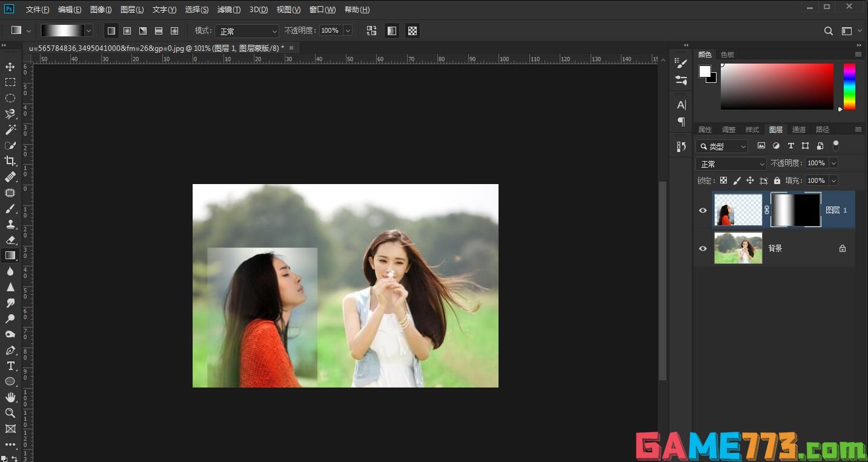Select the 图层 1 layer mask thumbnail
Viewport: 868px width, 462px height.
pos(796,210)
